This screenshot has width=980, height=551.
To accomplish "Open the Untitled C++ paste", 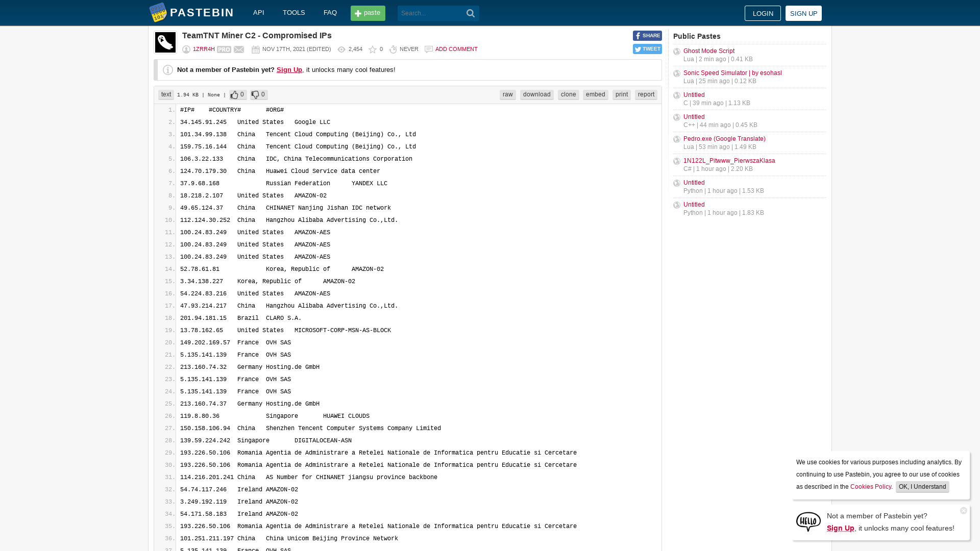I will pos(694,117).
